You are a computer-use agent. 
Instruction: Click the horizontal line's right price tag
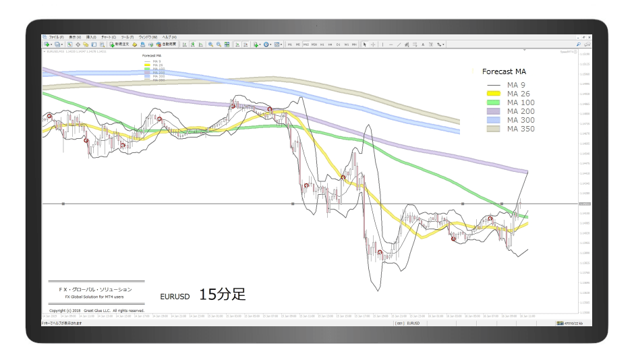point(585,204)
